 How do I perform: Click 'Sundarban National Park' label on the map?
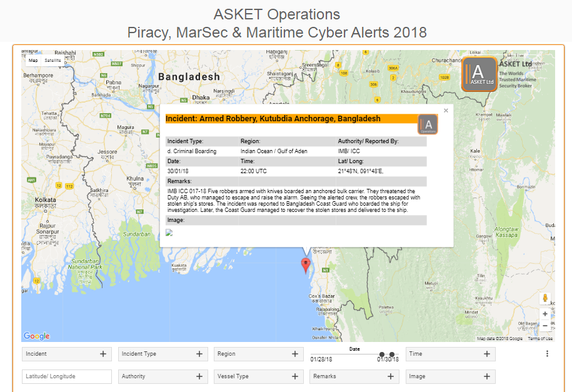84,264
